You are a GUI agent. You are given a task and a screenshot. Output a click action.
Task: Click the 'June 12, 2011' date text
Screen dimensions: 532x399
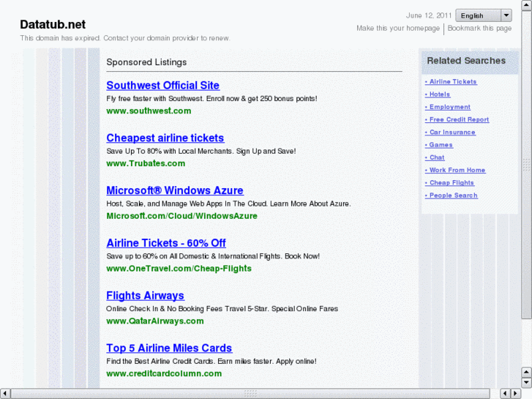click(429, 15)
